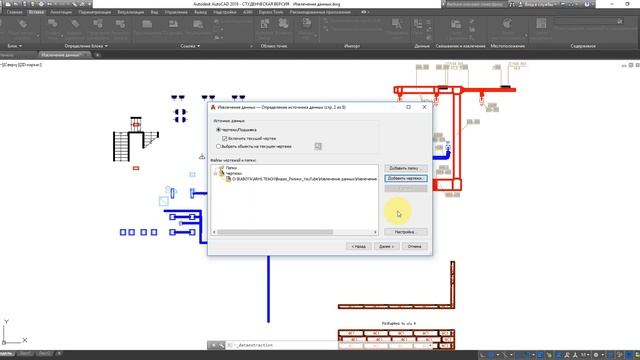Open the Вид ribbon tab
The width and height of the screenshot is (640, 360).
pyautogui.click(x=154, y=12)
